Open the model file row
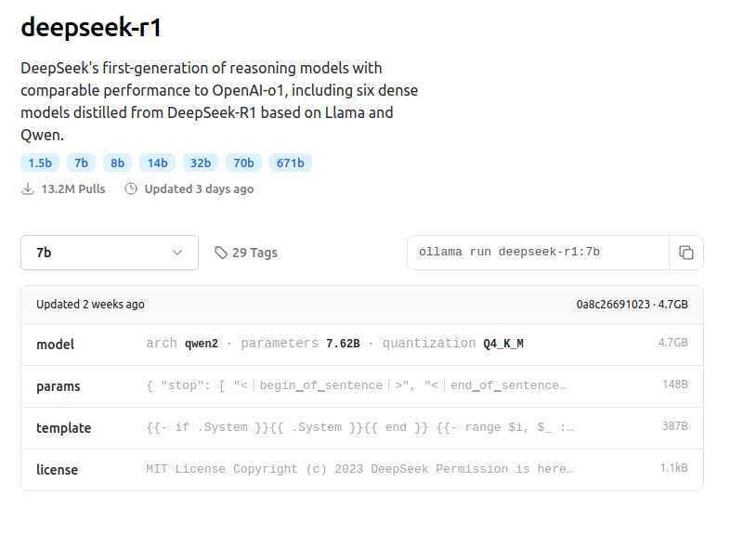Viewport: 756px width, 547px height. [361, 344]
